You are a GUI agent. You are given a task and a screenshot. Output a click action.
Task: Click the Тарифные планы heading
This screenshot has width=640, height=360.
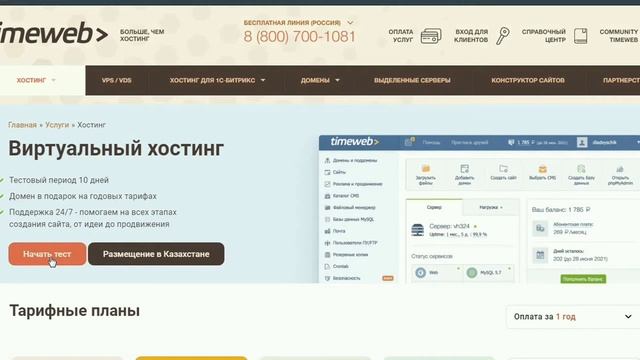point(74,311)
